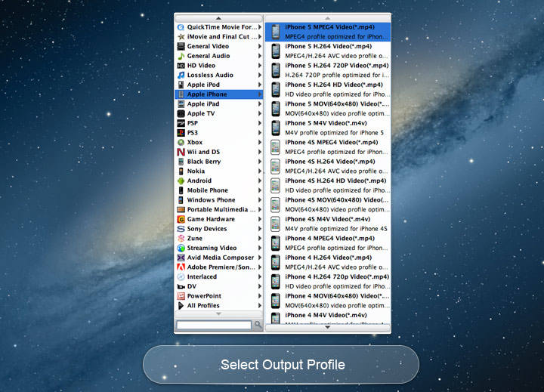
Task: Click iPhone 4S MOV(640x480) phone thumbnail
Action: tap(276, 205)
